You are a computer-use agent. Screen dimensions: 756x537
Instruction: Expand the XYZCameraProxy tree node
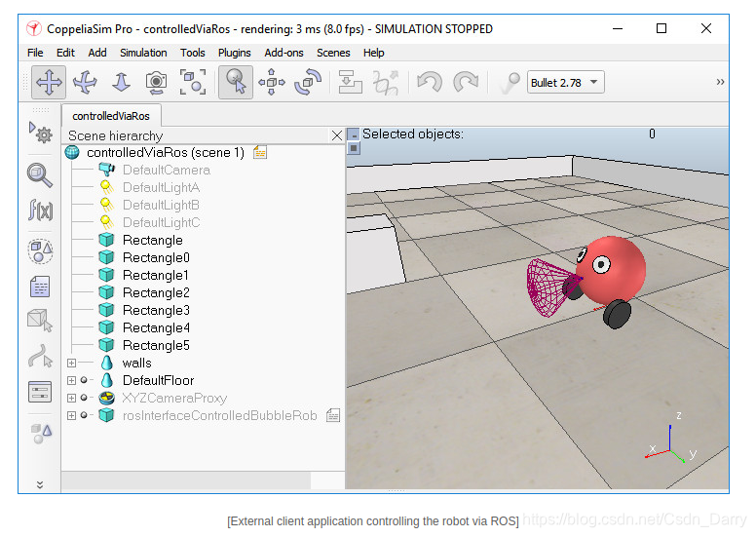(71, 398)
